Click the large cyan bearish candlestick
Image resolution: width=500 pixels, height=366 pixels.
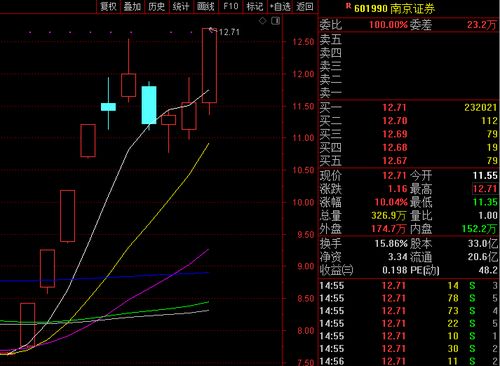tap(149, 105)
